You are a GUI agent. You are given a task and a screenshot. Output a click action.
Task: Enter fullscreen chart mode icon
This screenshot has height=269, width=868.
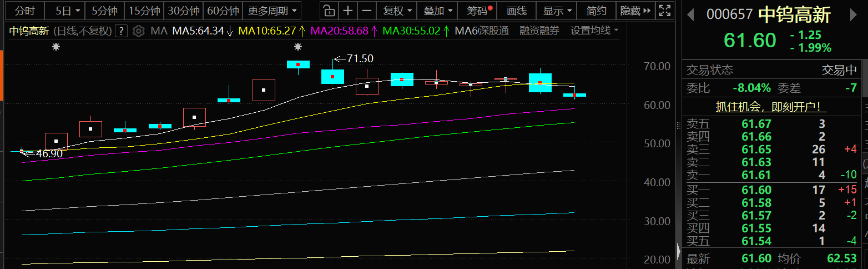pos(664,11)
